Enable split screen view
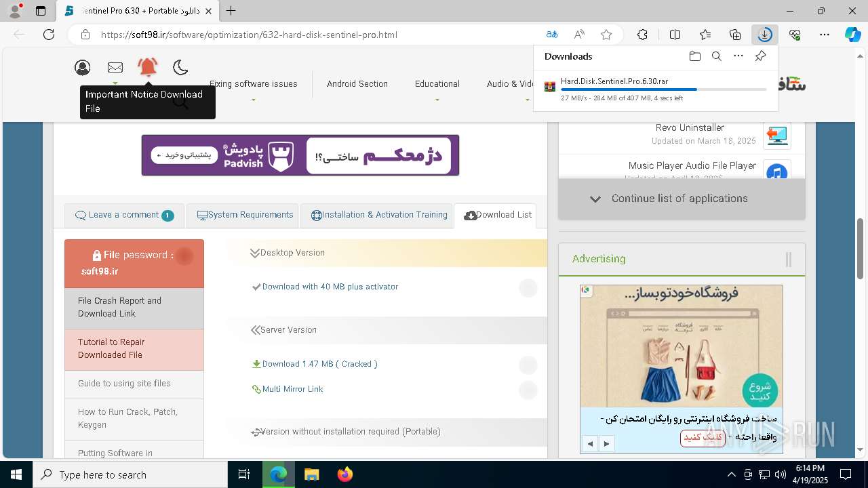 [x=675, y=35]
